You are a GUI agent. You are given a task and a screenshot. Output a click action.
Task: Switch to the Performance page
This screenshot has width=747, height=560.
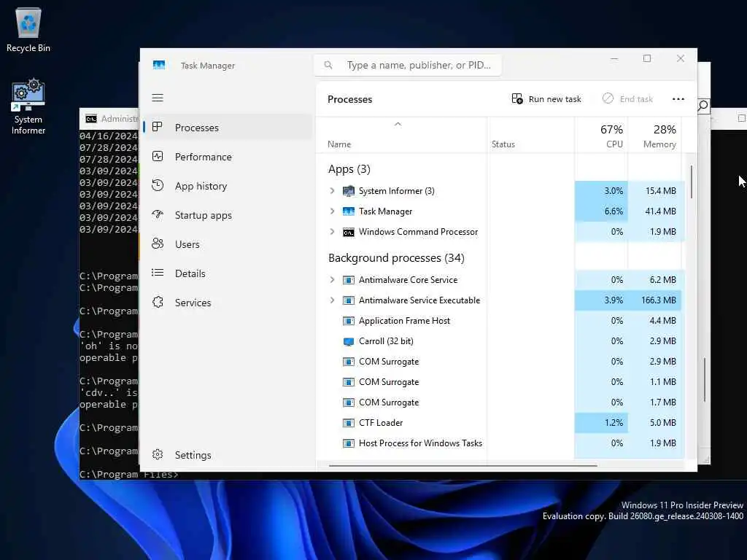pyautogui.click(x=228, y=157)
